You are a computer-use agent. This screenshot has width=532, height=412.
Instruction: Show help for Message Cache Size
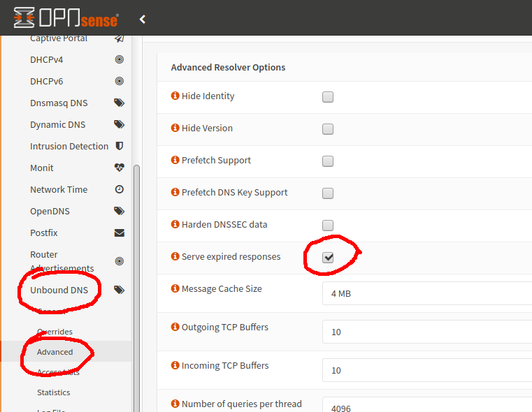tap(175, 288)
